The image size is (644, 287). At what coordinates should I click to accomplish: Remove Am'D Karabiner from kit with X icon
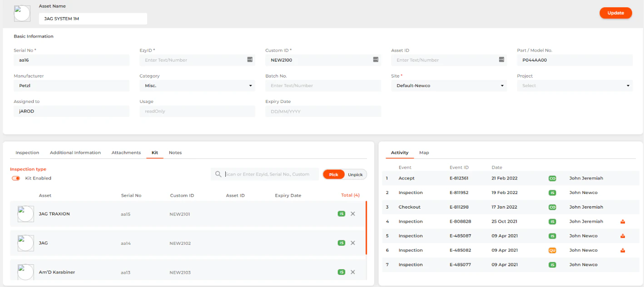click(353, 272)
